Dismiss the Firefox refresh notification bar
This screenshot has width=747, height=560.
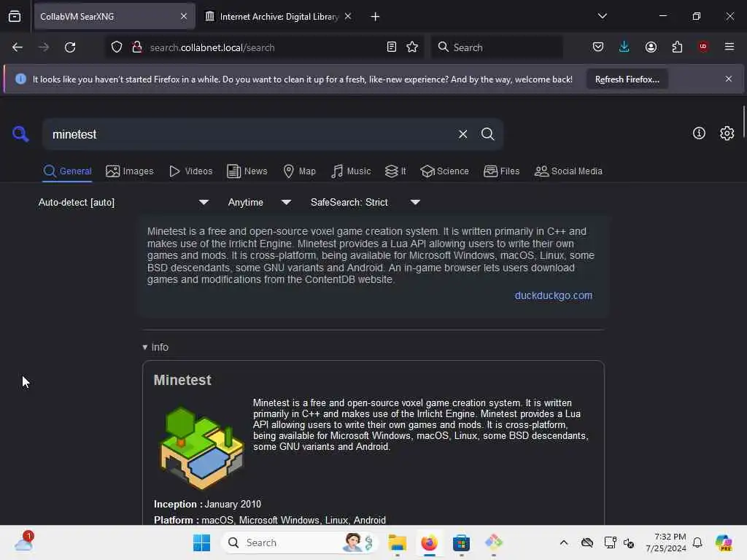coord(729,79)
